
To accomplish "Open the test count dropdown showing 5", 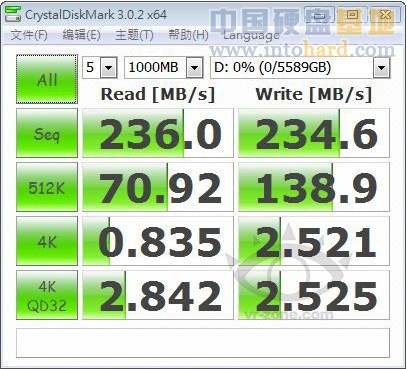I will pyautogui.click(x=100, y=68).
